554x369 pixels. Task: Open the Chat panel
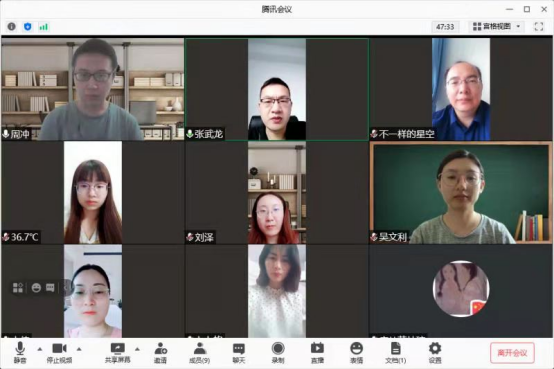pyautogui.click(x=239, y=353)
